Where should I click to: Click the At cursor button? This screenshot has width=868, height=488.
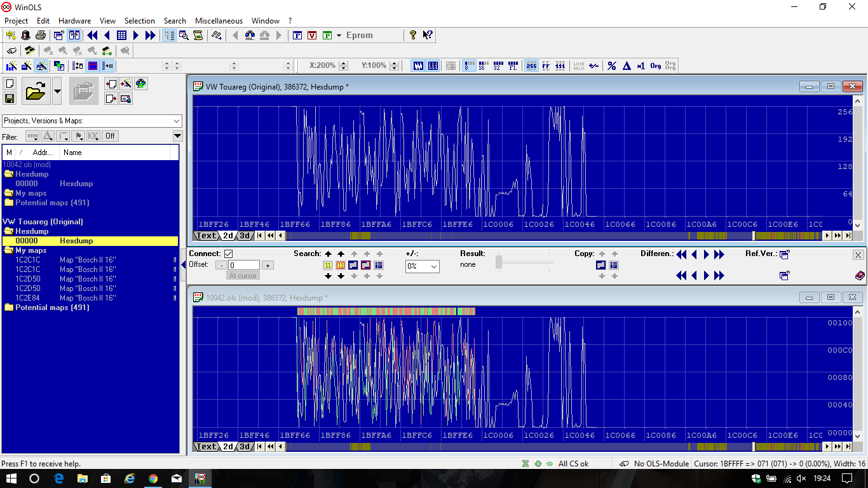tap(243, 276)
